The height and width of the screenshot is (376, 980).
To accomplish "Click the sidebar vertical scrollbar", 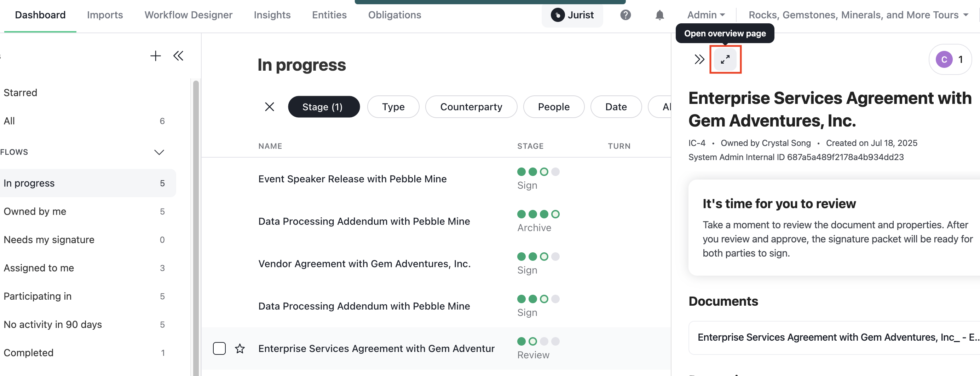I will pyautogui.click(x=196, y=228).
